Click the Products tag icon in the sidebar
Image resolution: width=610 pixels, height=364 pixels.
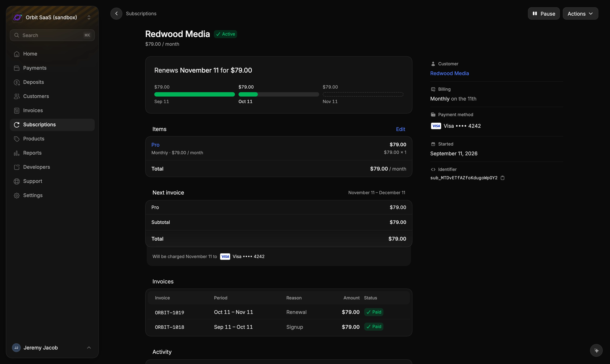click(17, 139)
